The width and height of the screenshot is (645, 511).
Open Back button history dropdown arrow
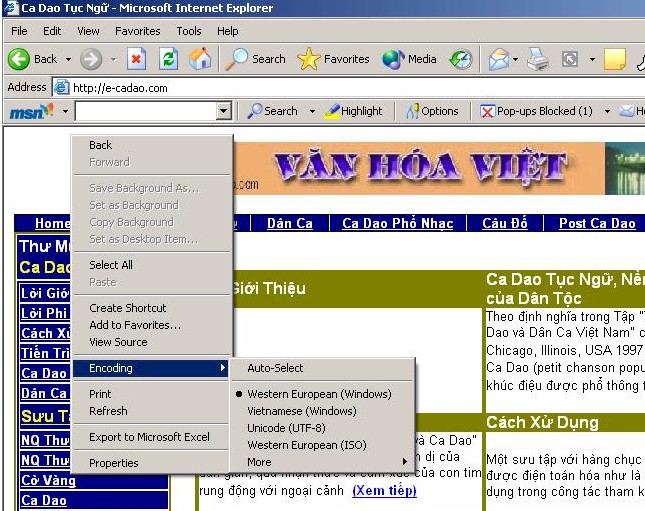(68, 59)
